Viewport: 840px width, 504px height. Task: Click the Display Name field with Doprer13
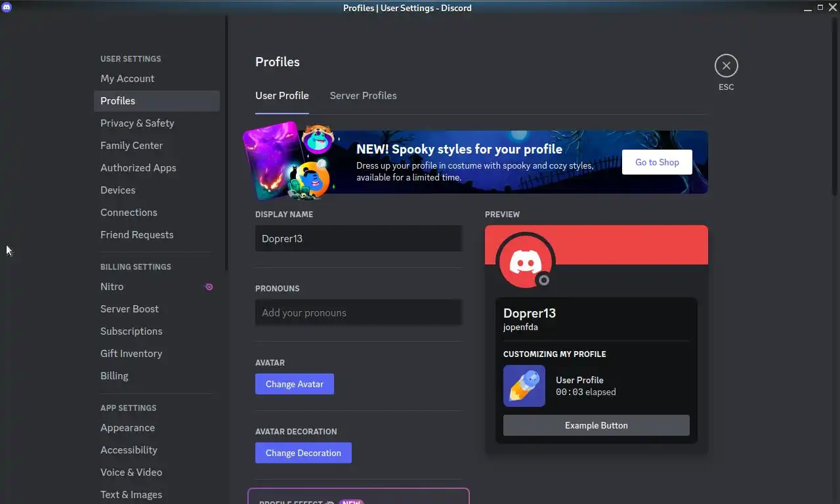point(358,238)
